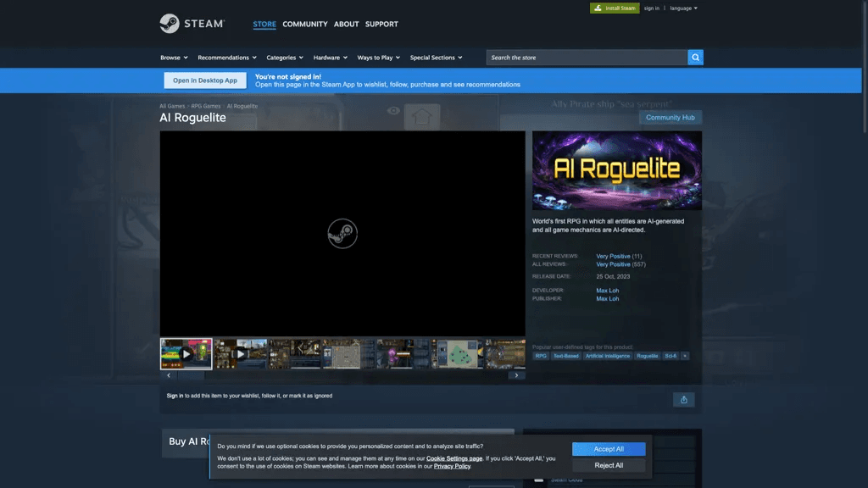Click the All Games breadcrumb
The width and height of the screenshot is (868, 488).
point(172,106)
